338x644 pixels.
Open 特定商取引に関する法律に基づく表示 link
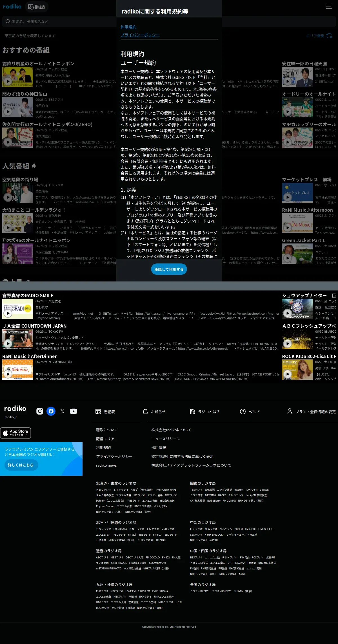[182, 457]
